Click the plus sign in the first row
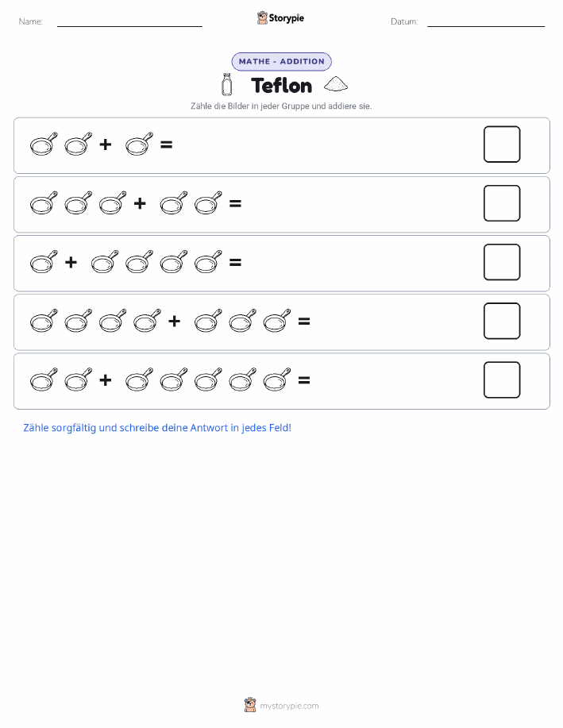The image size is (563, 728). [x=106, y=144]
